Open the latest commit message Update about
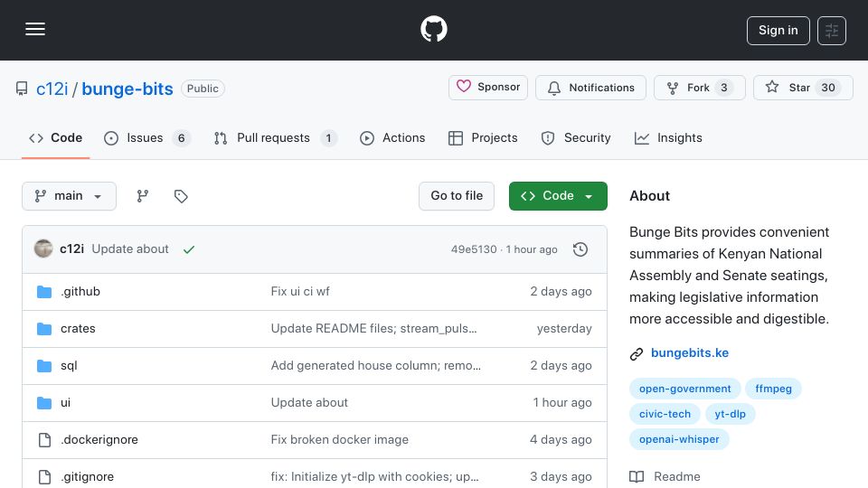This screenshot has width=868, height=488. click(130, 249)
